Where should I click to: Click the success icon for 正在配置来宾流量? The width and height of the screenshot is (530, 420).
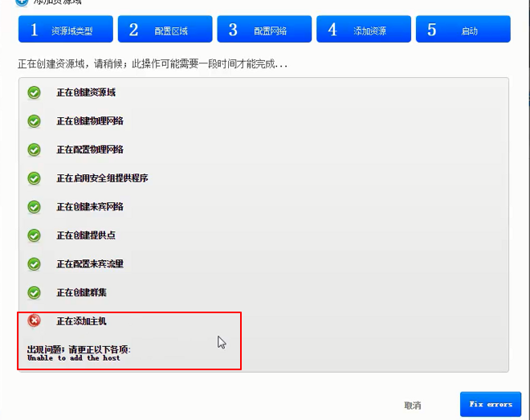click(34, 263)
